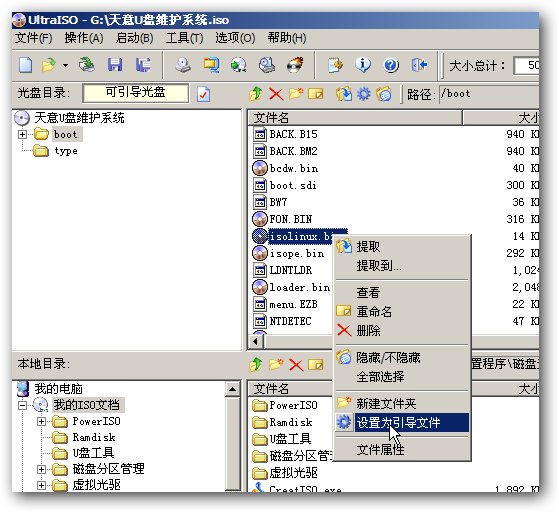This screenshot has height=512, width=559.
Task: Click the Help question mark icon
Action: [x=391, y=65]
